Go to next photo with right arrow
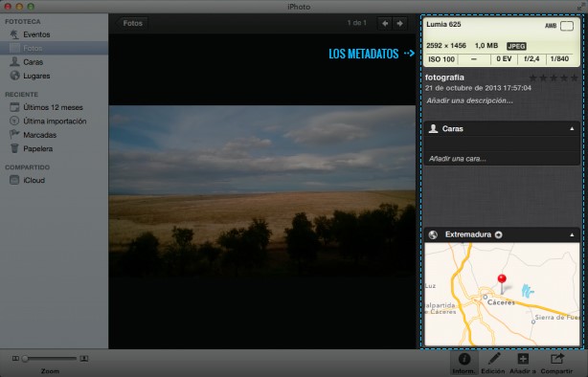 399,23
